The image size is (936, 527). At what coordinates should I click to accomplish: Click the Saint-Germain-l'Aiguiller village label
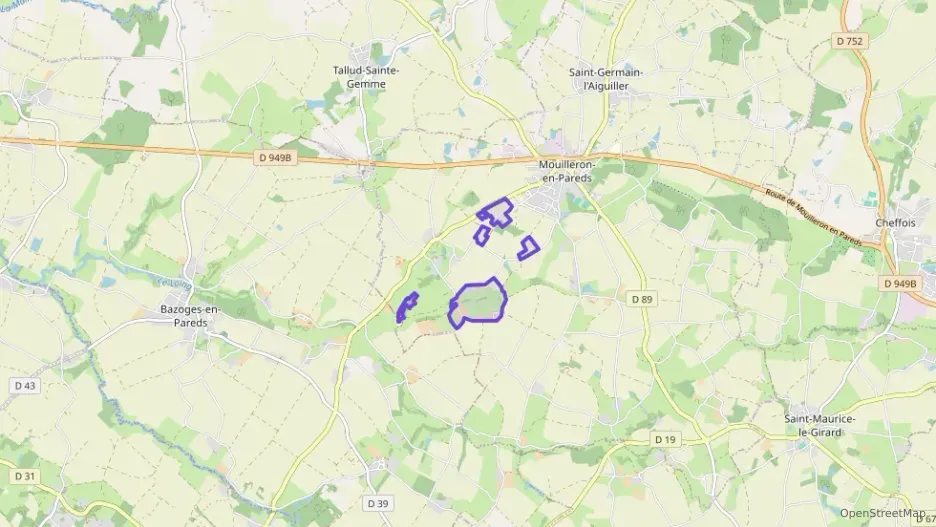click(606, 79)
